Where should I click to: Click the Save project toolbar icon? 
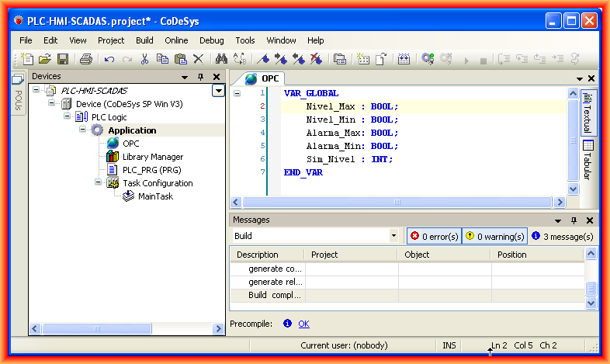[x=63, y=59]
